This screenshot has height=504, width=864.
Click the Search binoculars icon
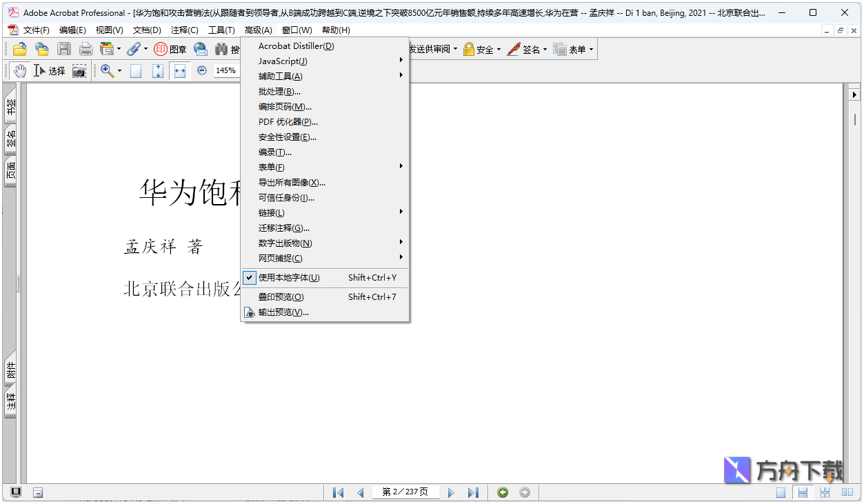click(221, 49)
